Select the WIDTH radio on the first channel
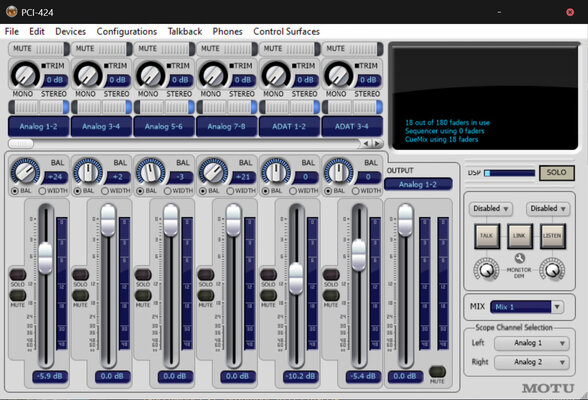The height and width of the screenshot is (400, 588). click(42, 191)
